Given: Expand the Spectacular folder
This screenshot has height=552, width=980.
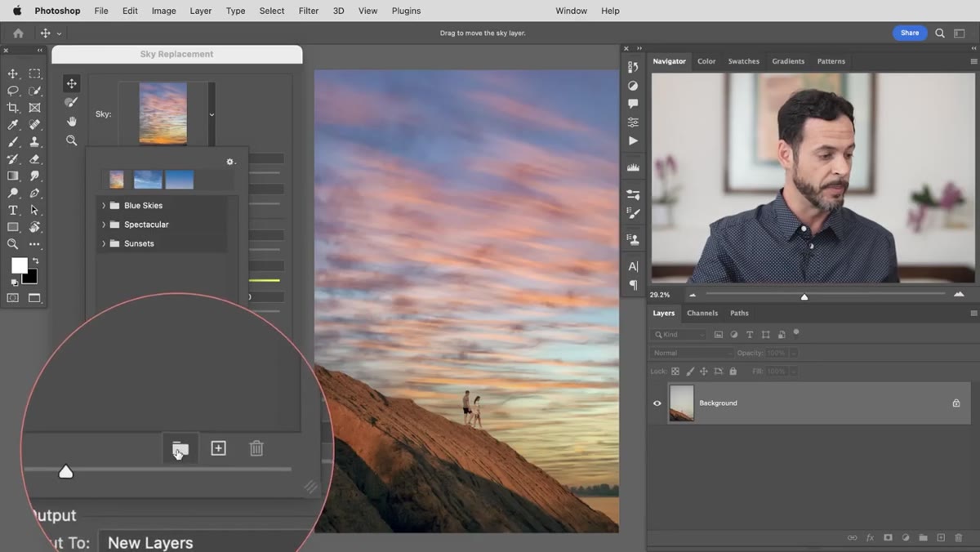Looking at the screenshot, I should pyautogui.click(x=104, y=225).
